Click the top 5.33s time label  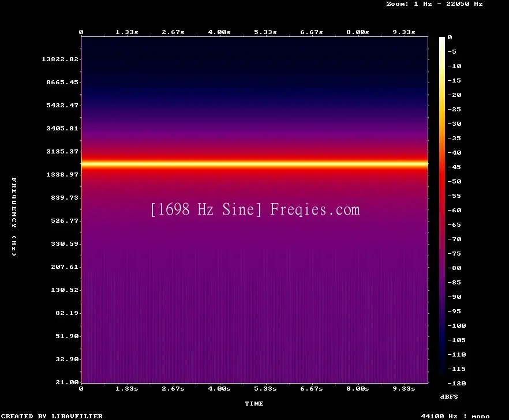265,32
